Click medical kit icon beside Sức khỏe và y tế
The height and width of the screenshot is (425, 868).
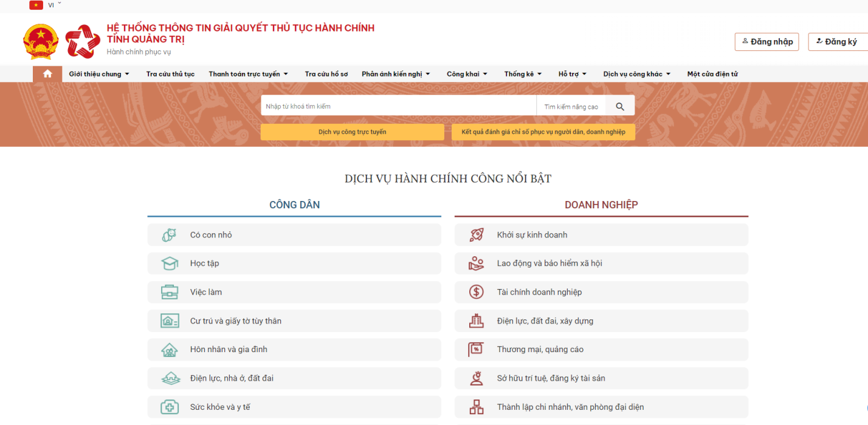(170, 407)
